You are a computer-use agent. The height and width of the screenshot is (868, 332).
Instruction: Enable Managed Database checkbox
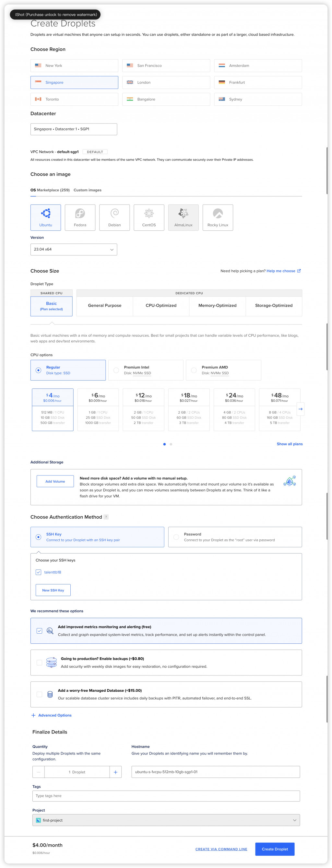tap(40, 694)
